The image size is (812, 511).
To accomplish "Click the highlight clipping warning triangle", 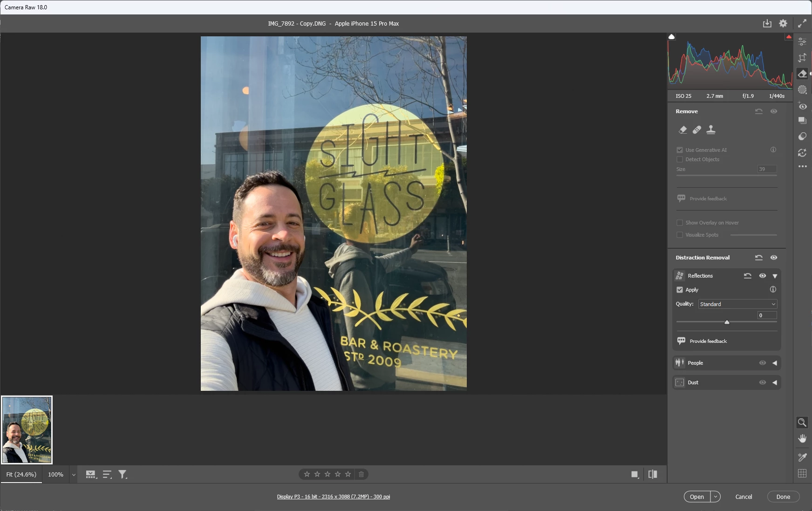I will [788, 37].
